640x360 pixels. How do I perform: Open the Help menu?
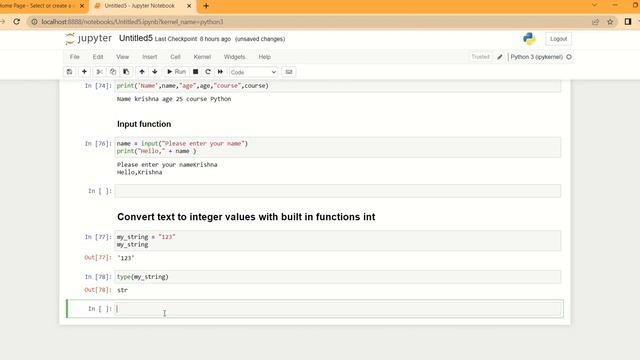(264, 57)
